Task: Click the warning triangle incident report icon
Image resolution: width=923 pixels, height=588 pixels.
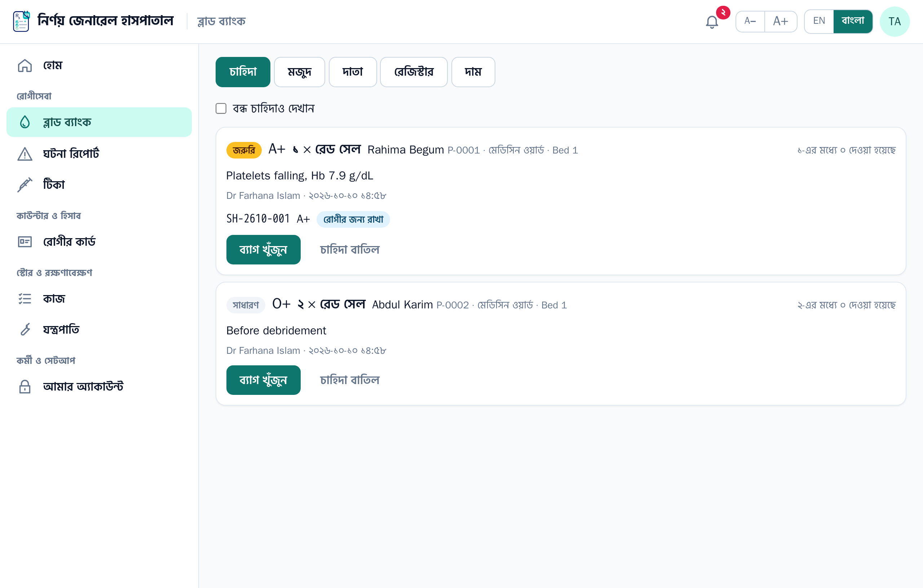Action: point(25,153)
